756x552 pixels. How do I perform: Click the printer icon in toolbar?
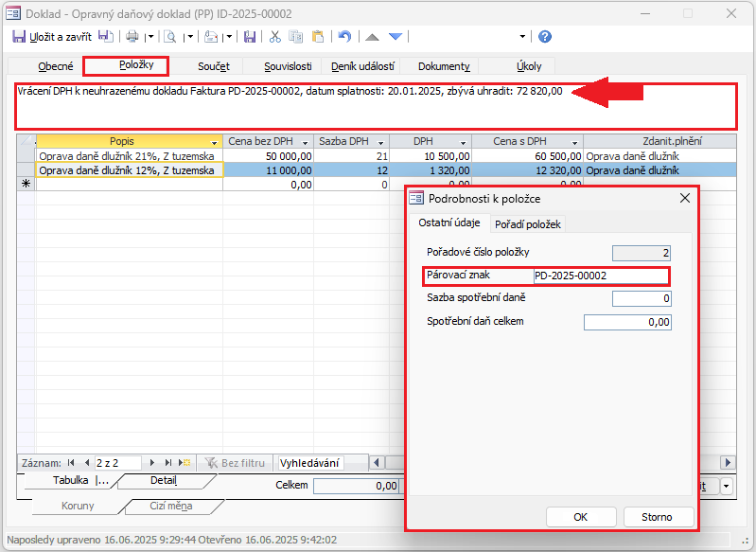click(132, 37)
